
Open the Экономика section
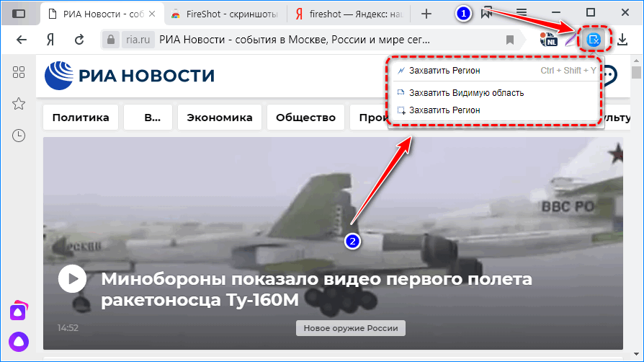(x=220, y=118)
